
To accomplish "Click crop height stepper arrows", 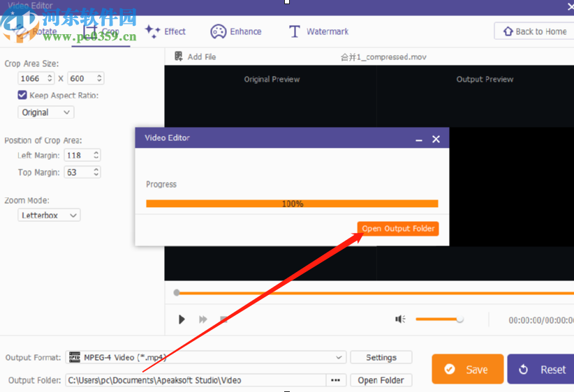I will (99, 78).
